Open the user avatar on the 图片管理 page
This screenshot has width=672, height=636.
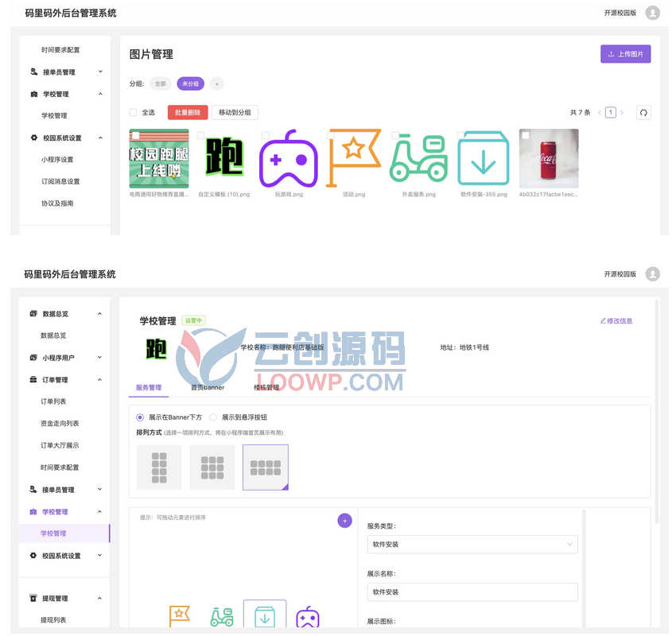(x=652, y=13)
